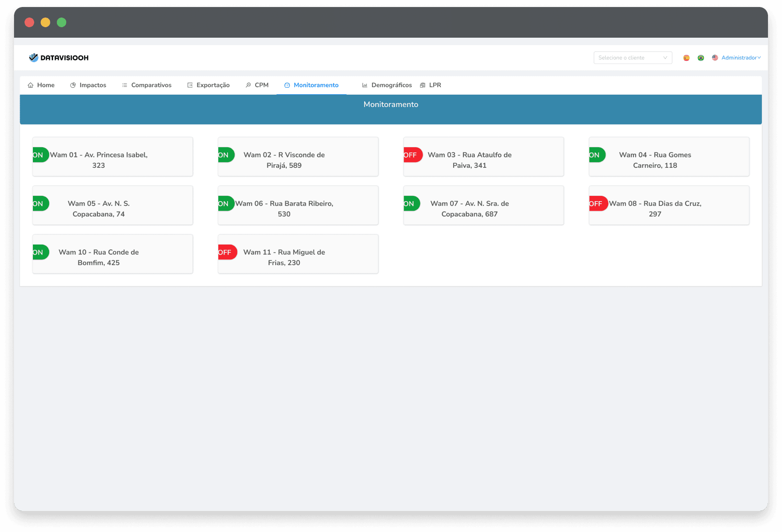
Task: Switch language with the Brazilian flag
Action: pyautogui.click(x=701, y=58)
